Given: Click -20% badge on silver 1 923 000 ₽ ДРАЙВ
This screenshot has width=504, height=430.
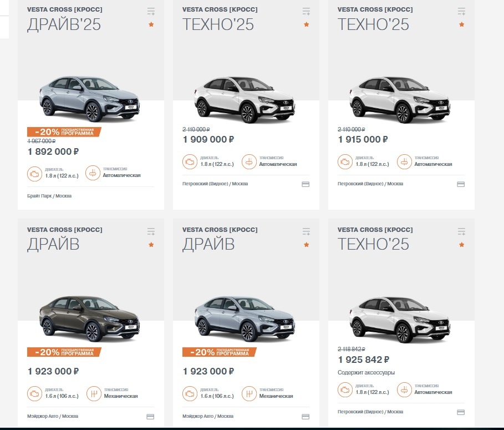Looking at the screenshot, I should 219,352.
